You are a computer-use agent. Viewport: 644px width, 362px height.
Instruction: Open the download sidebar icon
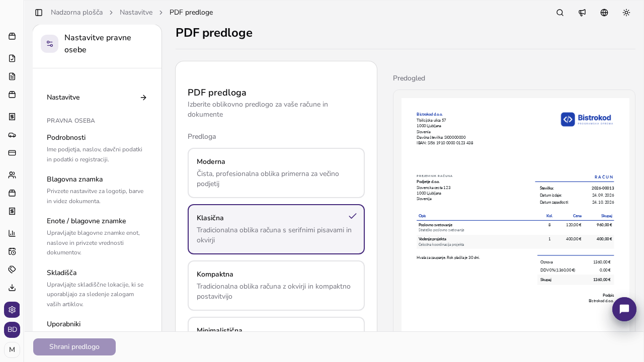(12, 288)
